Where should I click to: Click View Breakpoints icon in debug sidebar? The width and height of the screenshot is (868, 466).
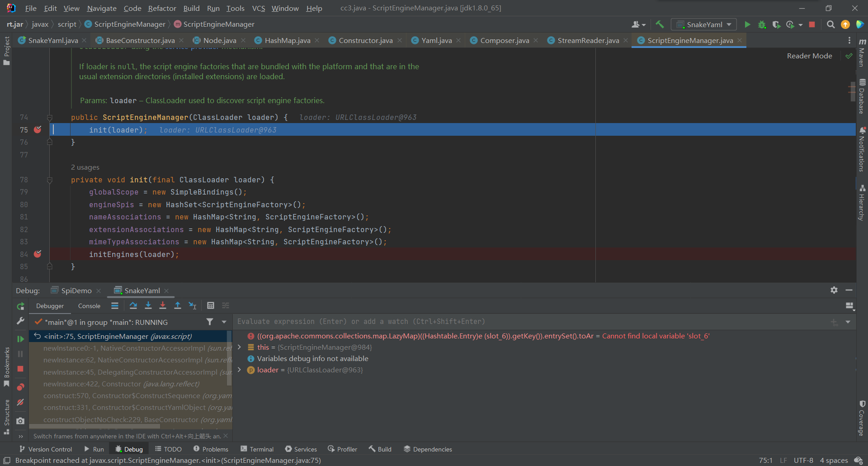click(x=20, y=387)
